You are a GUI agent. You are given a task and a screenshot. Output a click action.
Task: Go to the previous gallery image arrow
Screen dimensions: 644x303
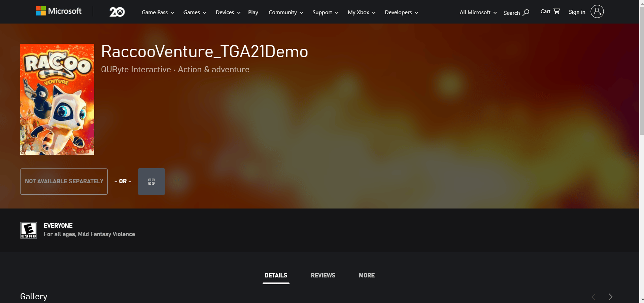[x=594, y=297]
